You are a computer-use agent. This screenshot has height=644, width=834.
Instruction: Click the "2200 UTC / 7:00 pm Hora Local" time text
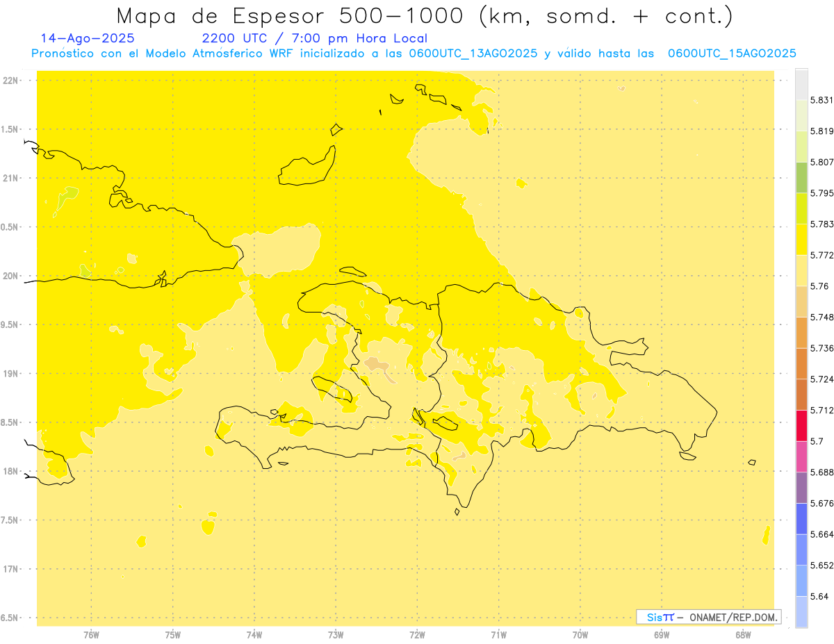pyautogui.click(x=314, y=38)
